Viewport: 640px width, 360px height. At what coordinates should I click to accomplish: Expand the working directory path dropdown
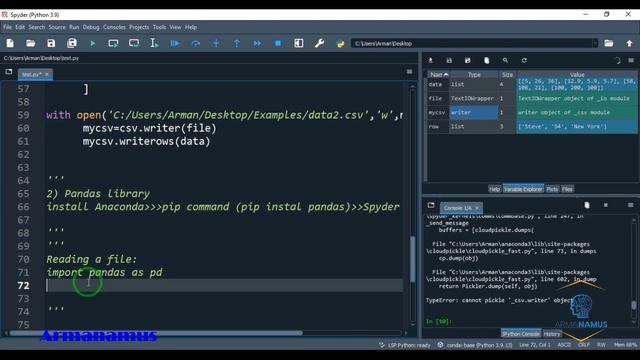tap(595, 43)
